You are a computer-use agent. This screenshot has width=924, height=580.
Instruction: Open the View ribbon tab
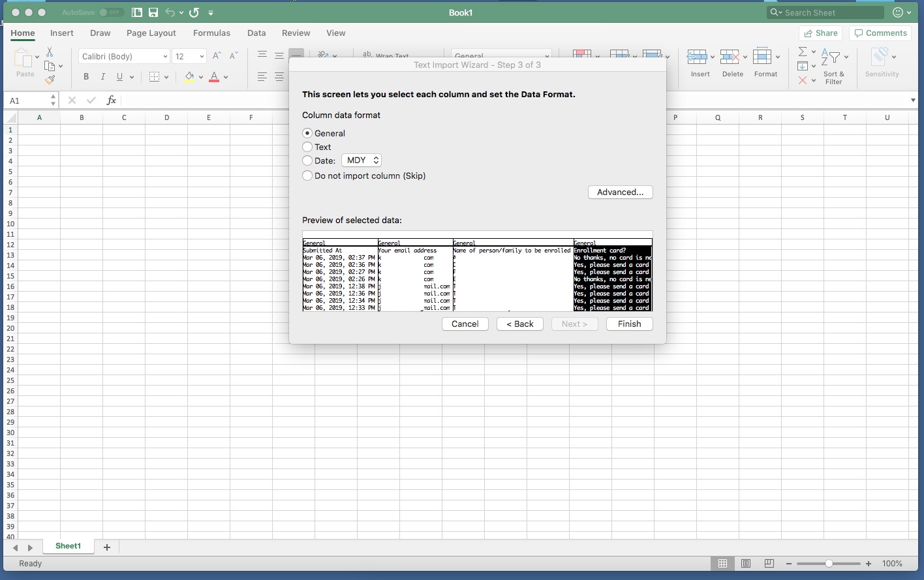336,33
